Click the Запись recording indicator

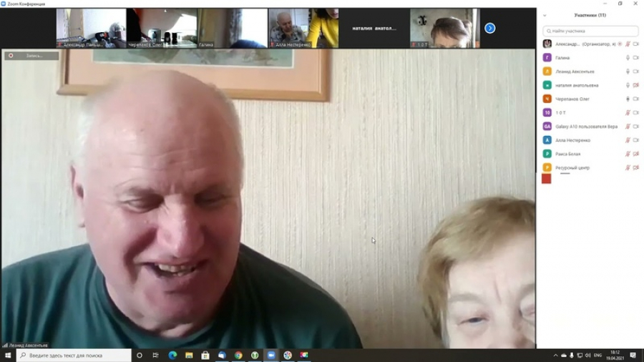click(x=31, y=56)
